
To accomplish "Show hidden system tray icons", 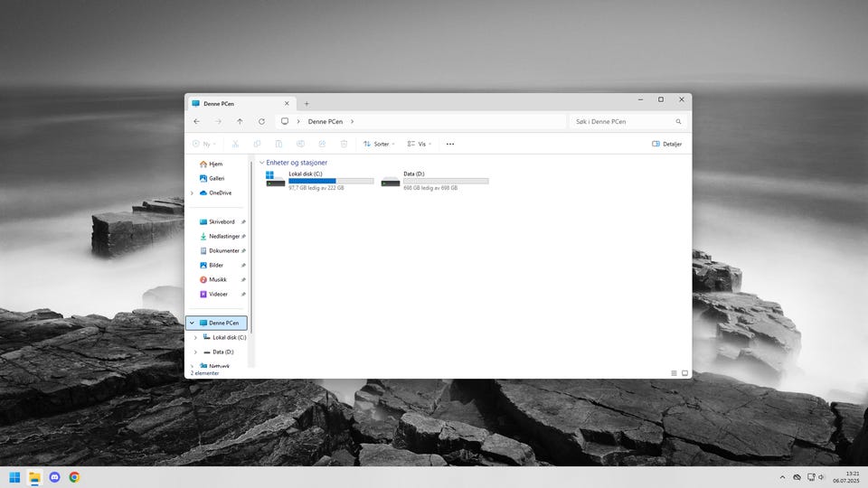I will [782, 477].
